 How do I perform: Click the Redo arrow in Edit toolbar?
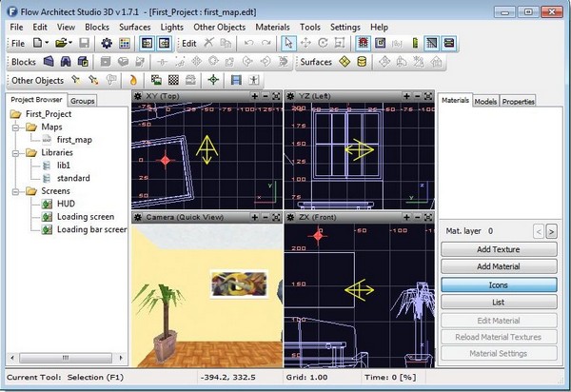click(266, 43)
